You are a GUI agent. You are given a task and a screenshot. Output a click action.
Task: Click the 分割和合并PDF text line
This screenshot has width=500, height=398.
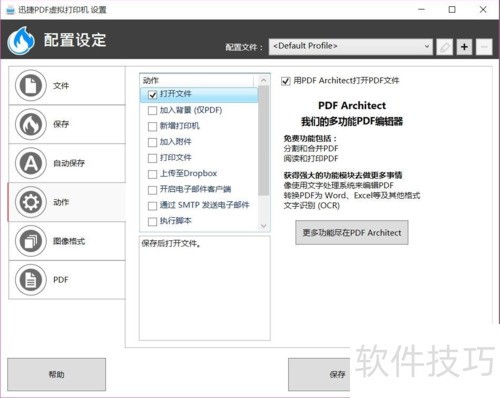point(311,149)
